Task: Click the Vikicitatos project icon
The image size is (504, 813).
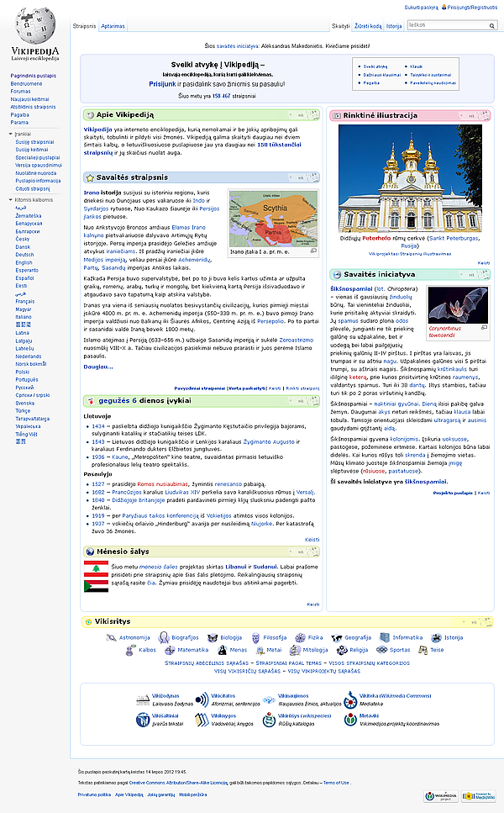Action: coord(202,700)
